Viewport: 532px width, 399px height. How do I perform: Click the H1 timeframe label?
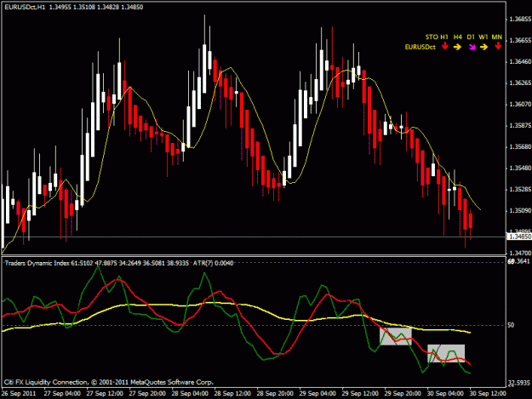pyautogui.click(x=444, y=37)
